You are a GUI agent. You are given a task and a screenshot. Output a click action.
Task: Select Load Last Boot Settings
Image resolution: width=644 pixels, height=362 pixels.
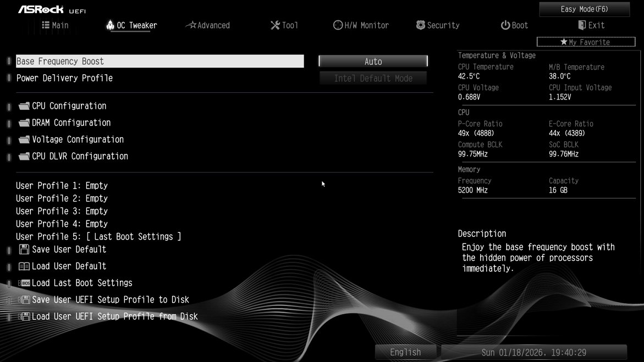point(81,282)
